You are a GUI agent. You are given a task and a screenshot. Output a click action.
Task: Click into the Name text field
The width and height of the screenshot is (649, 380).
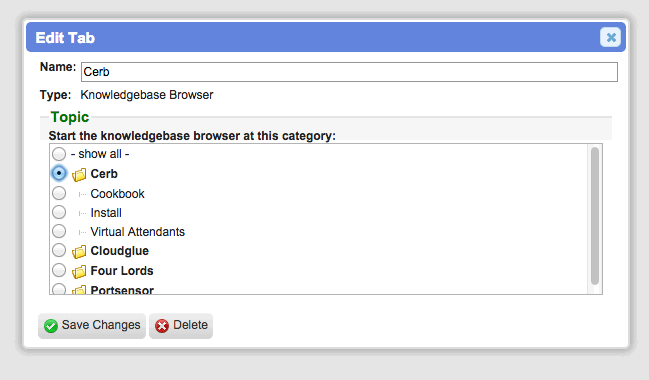pyautogui.click(x=349, y=72)
